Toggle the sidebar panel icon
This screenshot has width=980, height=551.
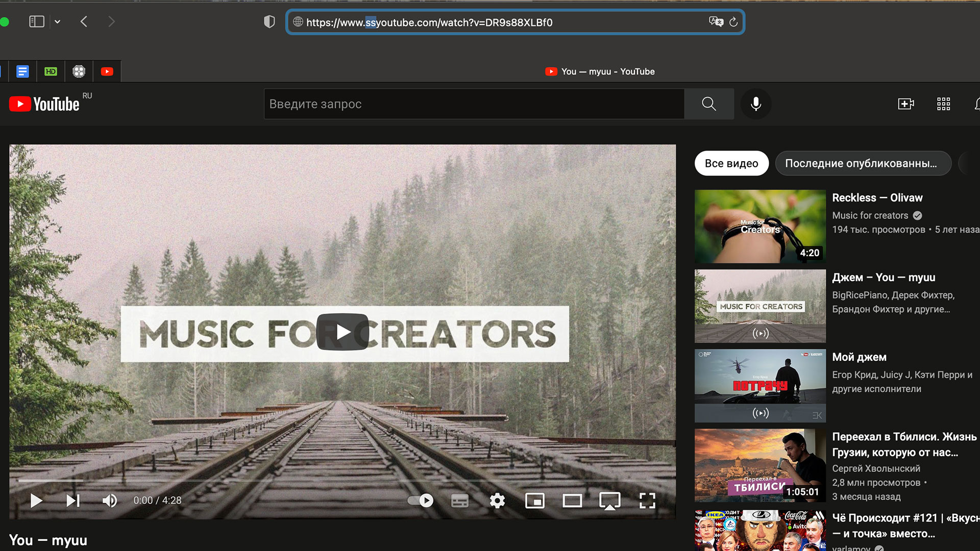(x=37, y=21)
